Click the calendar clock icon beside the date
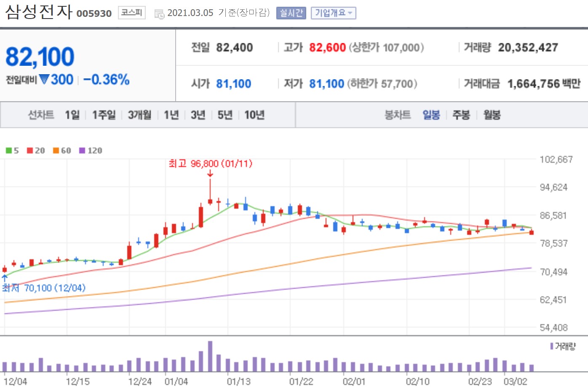This screenshot has height=387, width=588. coord(159,14)
